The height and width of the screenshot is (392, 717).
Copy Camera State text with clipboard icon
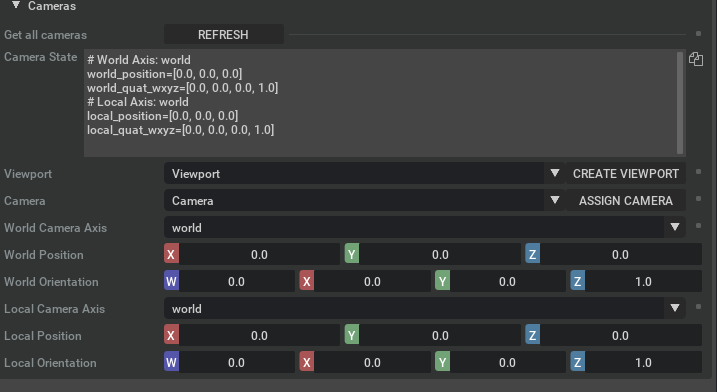696,59
